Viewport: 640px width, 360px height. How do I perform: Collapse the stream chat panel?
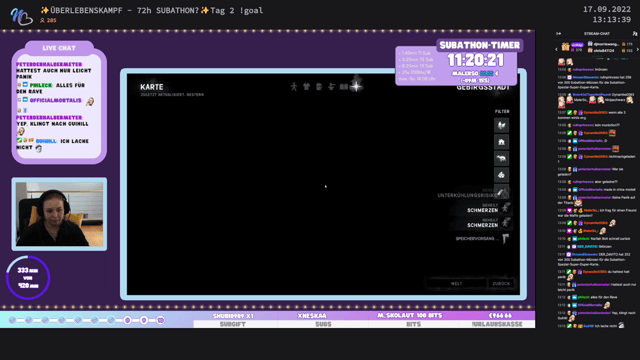tap(558, 33)
